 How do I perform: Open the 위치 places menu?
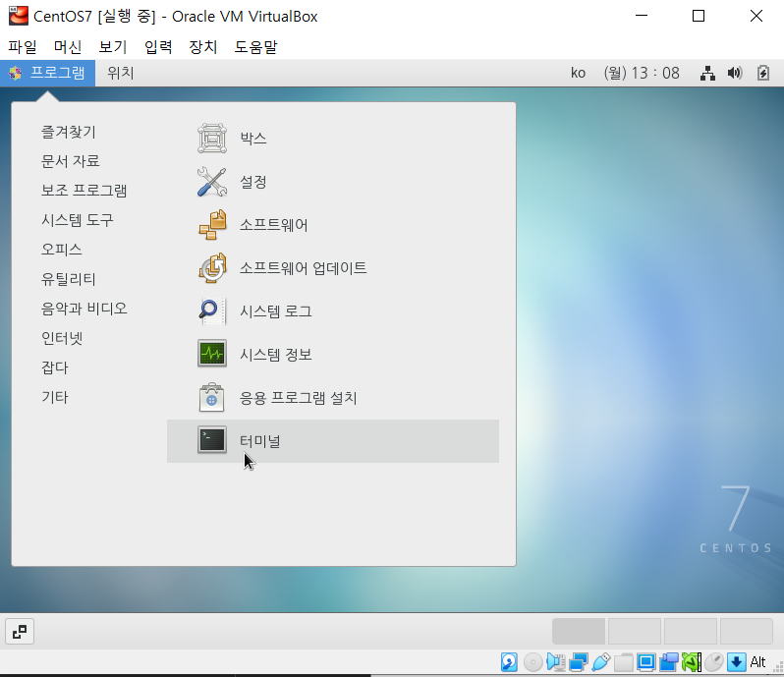(x=121, y=73)
